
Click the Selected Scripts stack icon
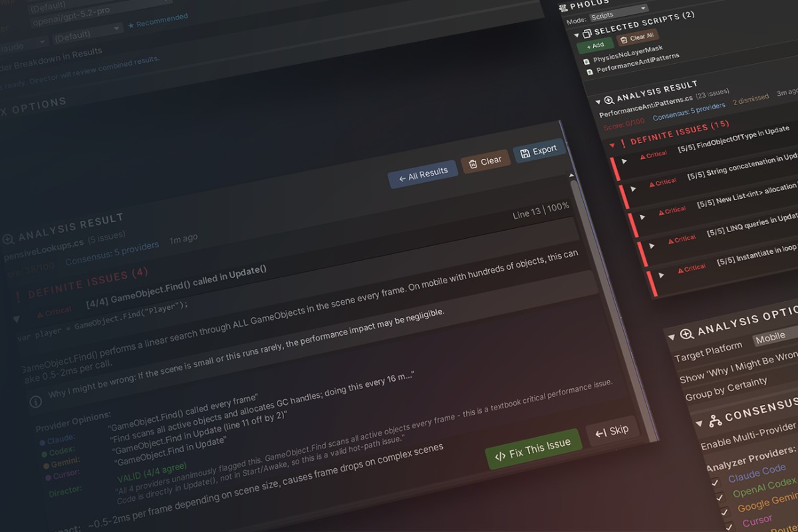point(587,33)
